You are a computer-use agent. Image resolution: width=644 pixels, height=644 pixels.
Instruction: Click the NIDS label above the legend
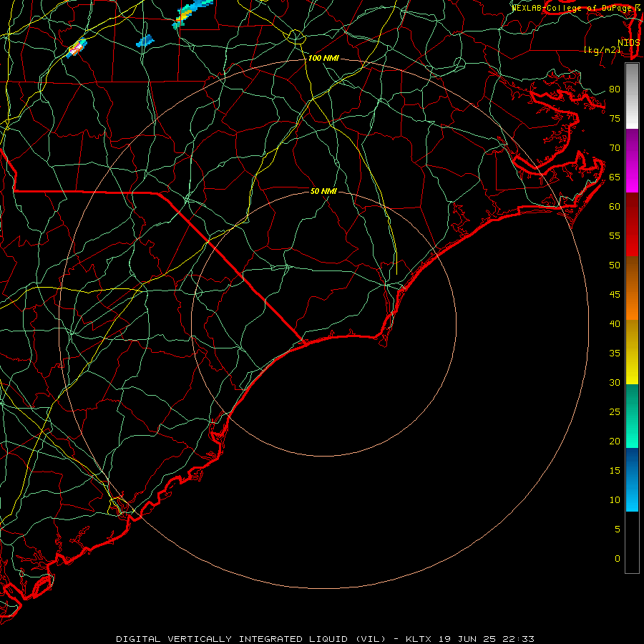(x=629, y=43)
